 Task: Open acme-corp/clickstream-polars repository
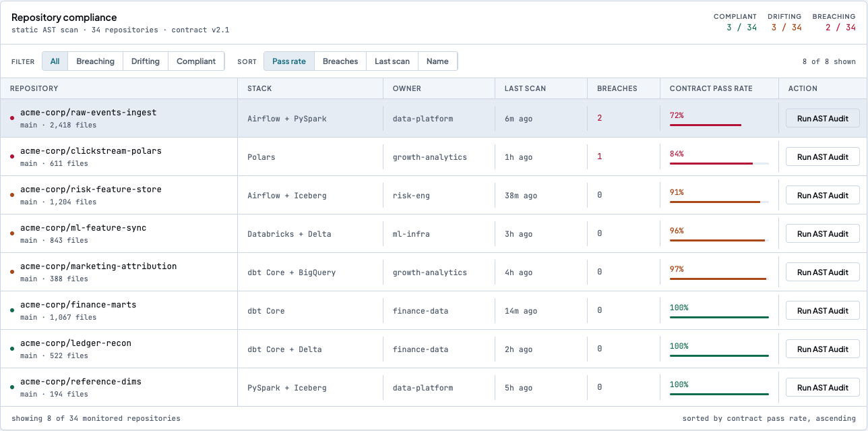click(91, 151)
